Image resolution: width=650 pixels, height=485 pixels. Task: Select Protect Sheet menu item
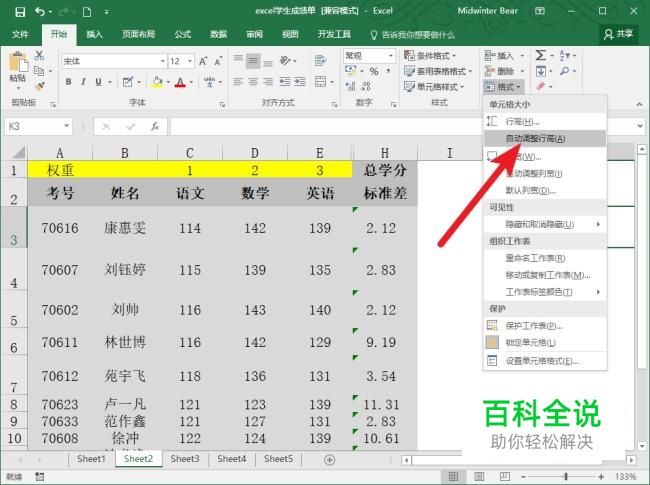tap(545, 326)
